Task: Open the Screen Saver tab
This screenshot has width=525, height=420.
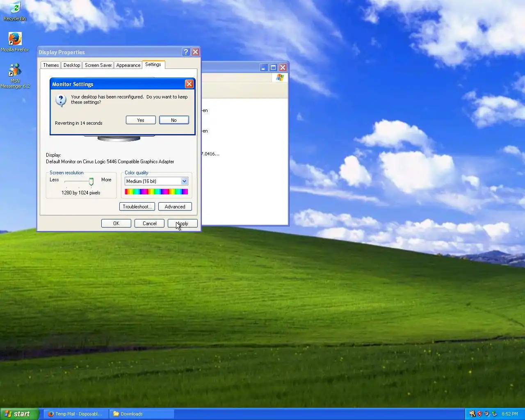Action: (98, 65)
